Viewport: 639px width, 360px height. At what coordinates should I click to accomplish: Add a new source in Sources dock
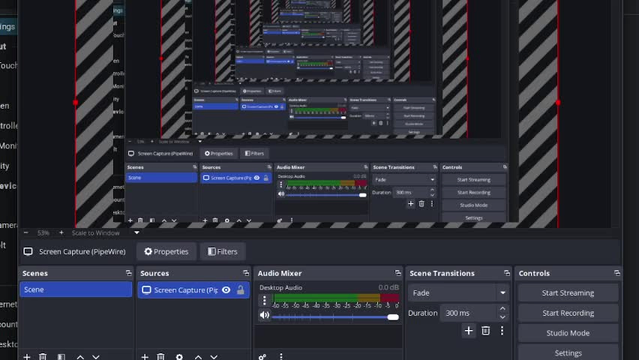[x=145, y=357]
